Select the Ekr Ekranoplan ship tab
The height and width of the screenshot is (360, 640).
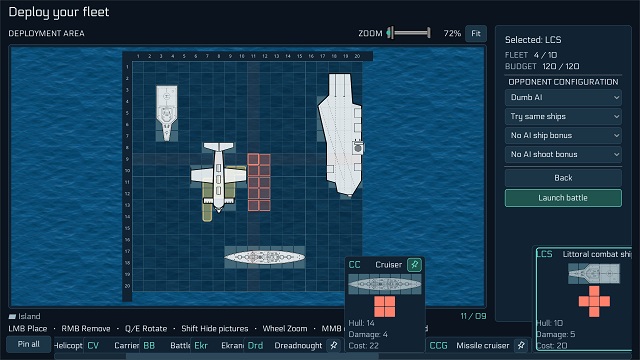click(x=217, y=345)
